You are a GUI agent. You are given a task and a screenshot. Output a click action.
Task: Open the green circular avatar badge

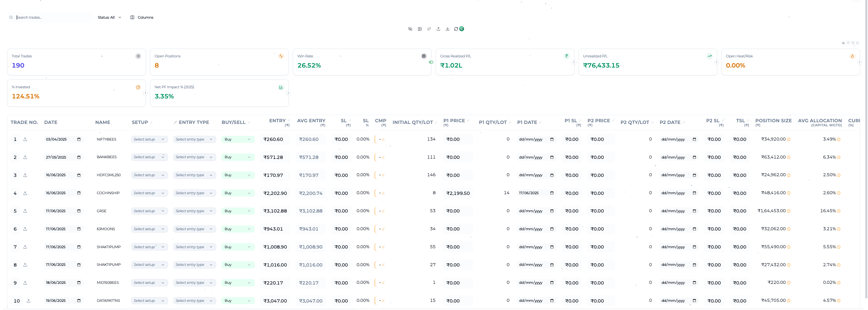coord(462,29)
